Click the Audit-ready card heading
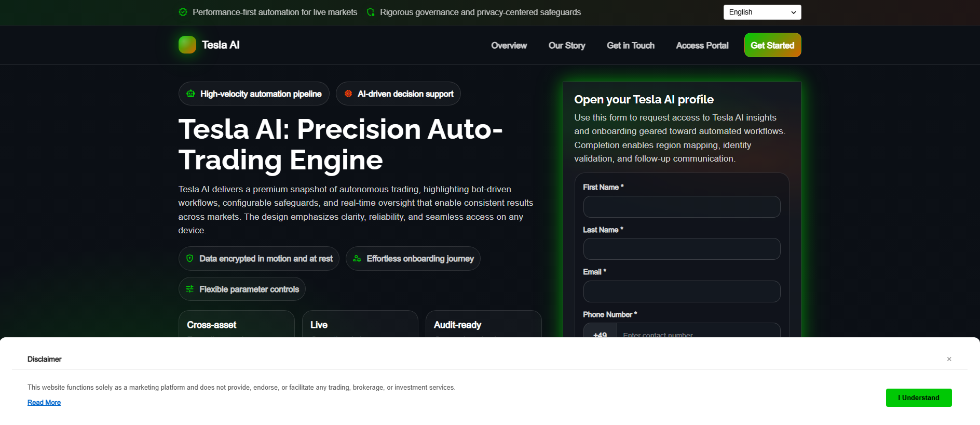Image resolution: width=980 pixels, height=425 pixels. [x=457, y=325]
